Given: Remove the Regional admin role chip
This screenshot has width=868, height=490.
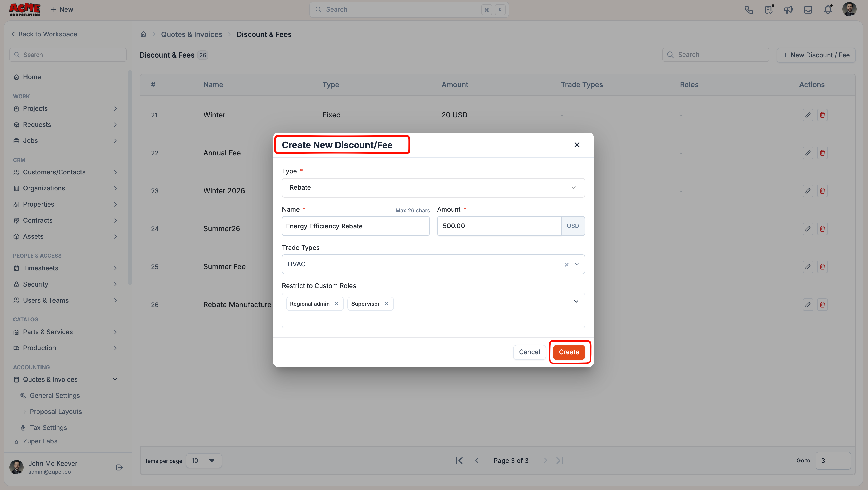Looking at the screenshot, I should tap(336, 304).
